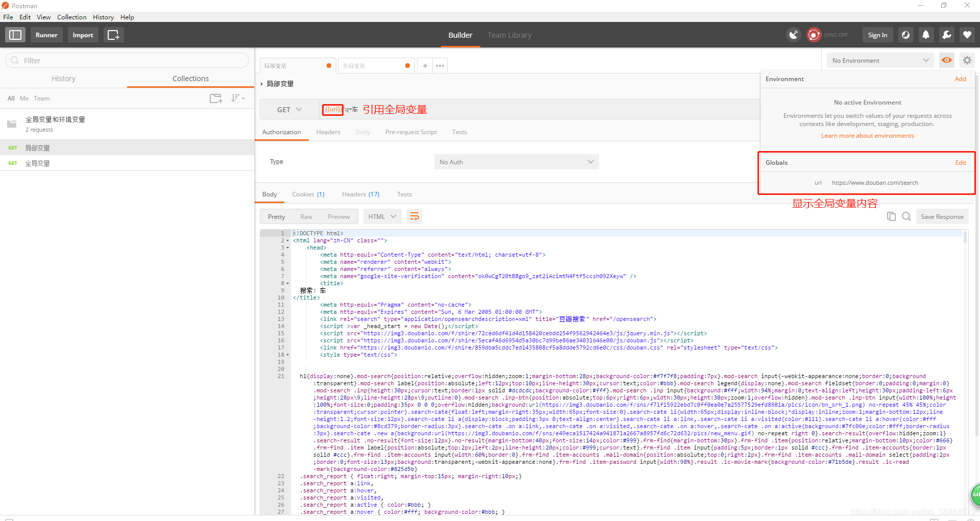Open the Pre-request Script tab
Viewport: 980px width, 521px height.
[411, 132]
